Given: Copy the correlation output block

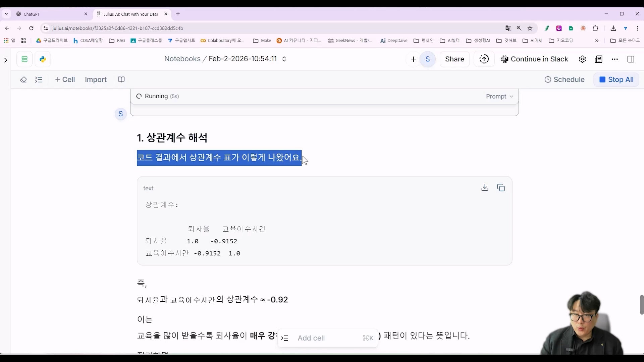Looking at the screenshot, I should click(501, 188).
